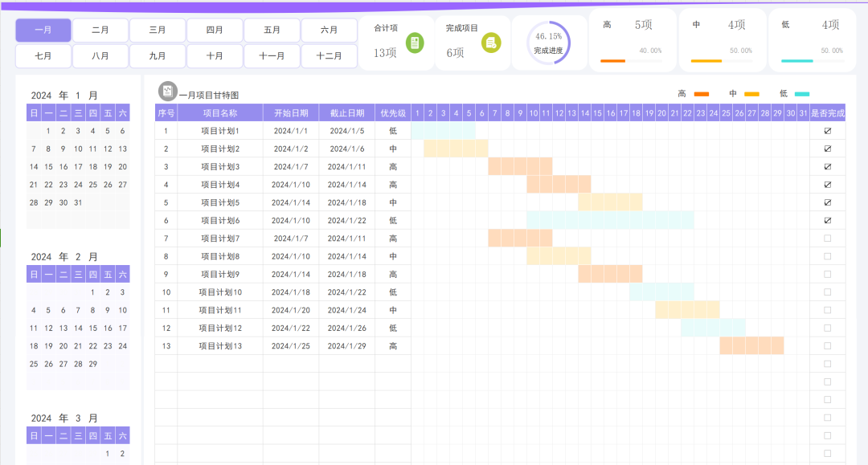Check completion box for 项目计划7
868x465 pixels.
[x=828, y=239]
